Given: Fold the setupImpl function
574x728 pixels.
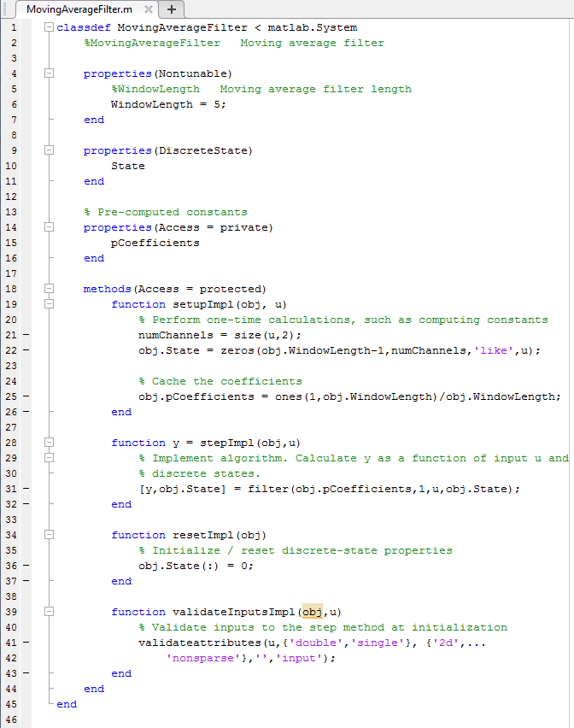Looking at the screenshot, I should coord(49,304).
